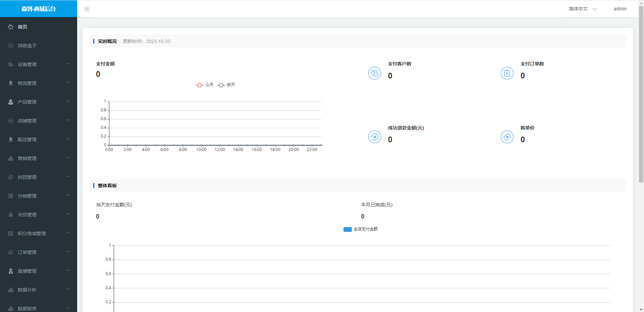Open the 简体中文 language dropdown
The width and height of the screenshot is (644, 312).
tap(583, 9)
